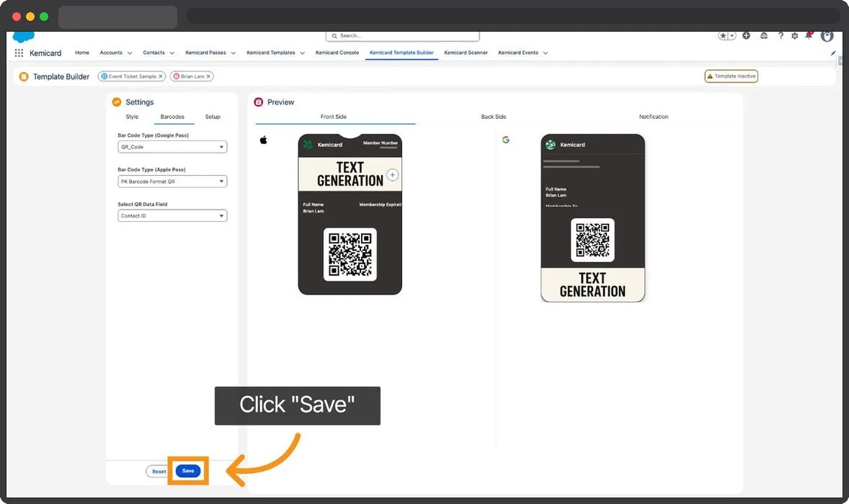Expand the Accounts tab chevron

tap(130, 53)
